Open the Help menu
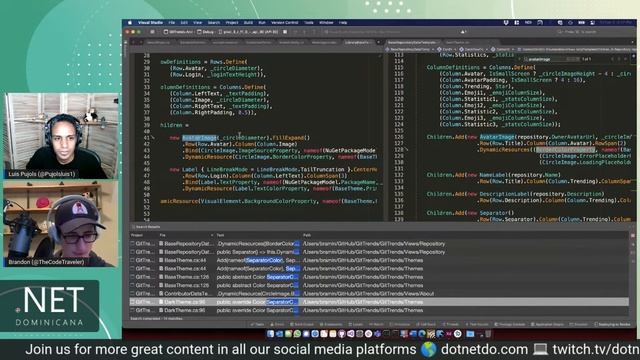 343,23
